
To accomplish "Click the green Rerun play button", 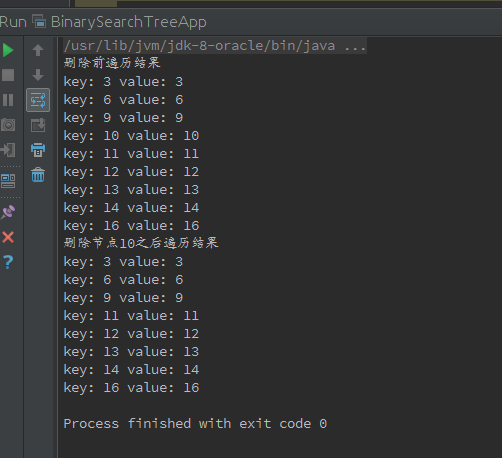I will point(8,50).
